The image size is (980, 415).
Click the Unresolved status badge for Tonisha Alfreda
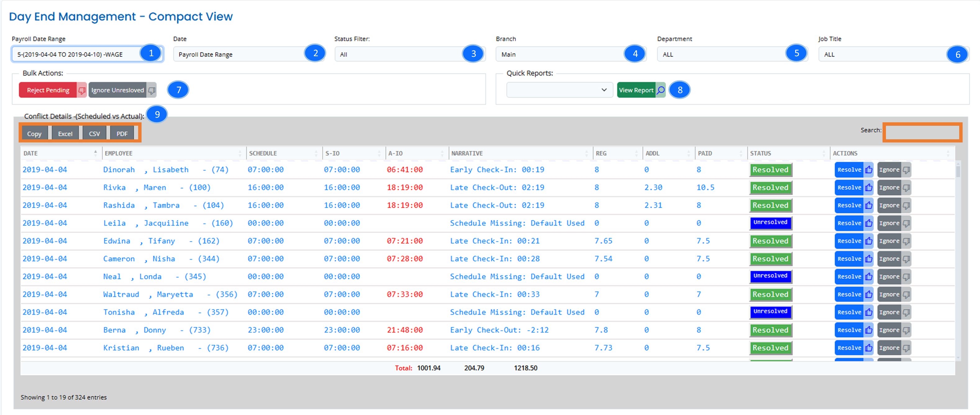(x=770, y=312)
